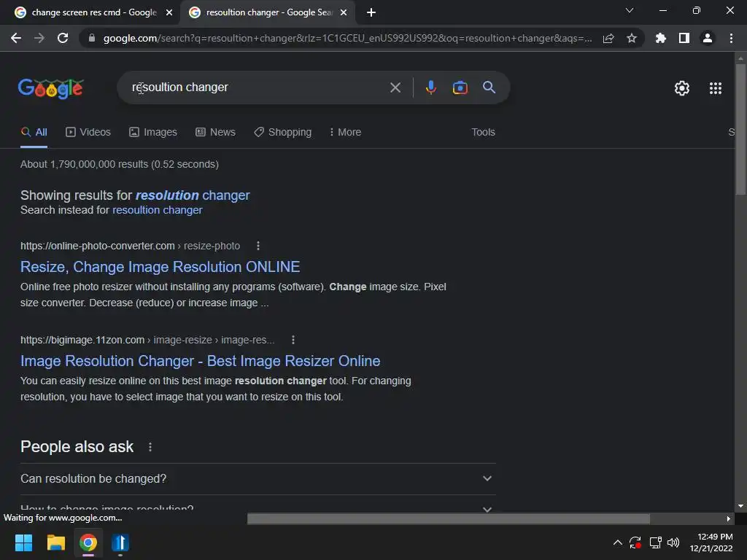Clear the search query with X
The height and width of the screenshot is (560, 747).
click(395, 87)
